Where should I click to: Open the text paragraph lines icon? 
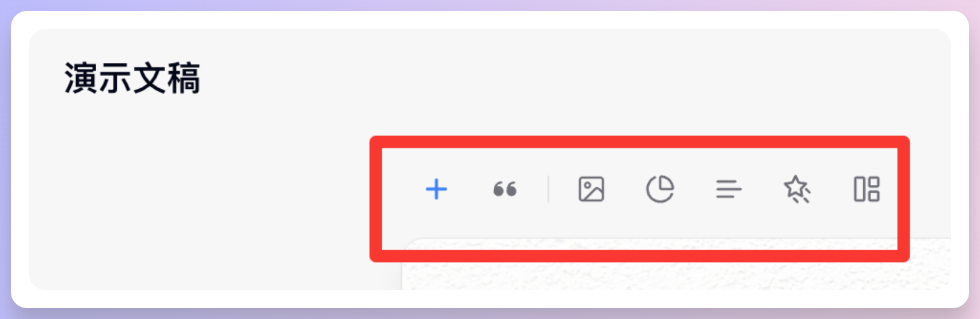728,190
